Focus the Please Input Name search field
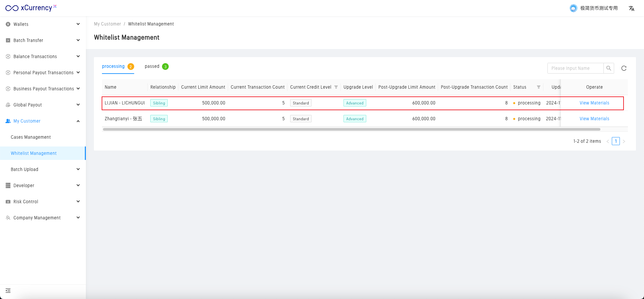The image size is (644, 299). tap(576, 68)
